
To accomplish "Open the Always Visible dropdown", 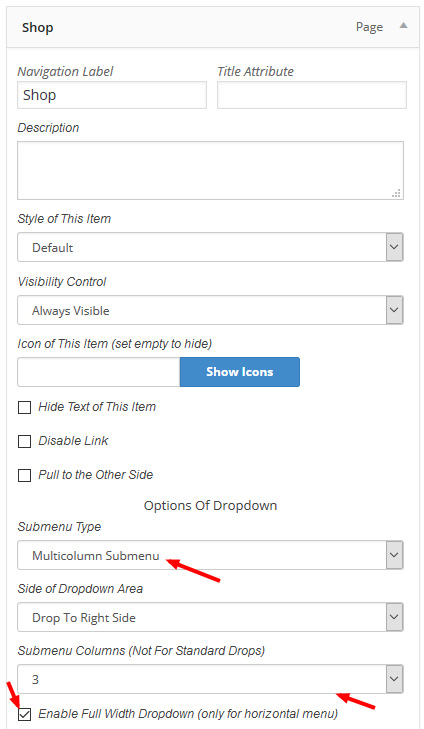I will pos(210,310).
